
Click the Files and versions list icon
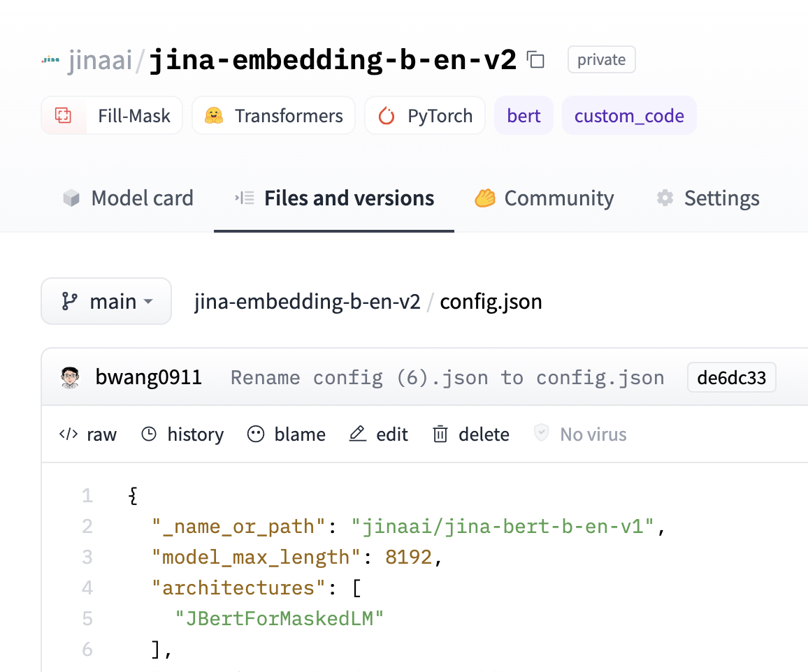point(245,198)
